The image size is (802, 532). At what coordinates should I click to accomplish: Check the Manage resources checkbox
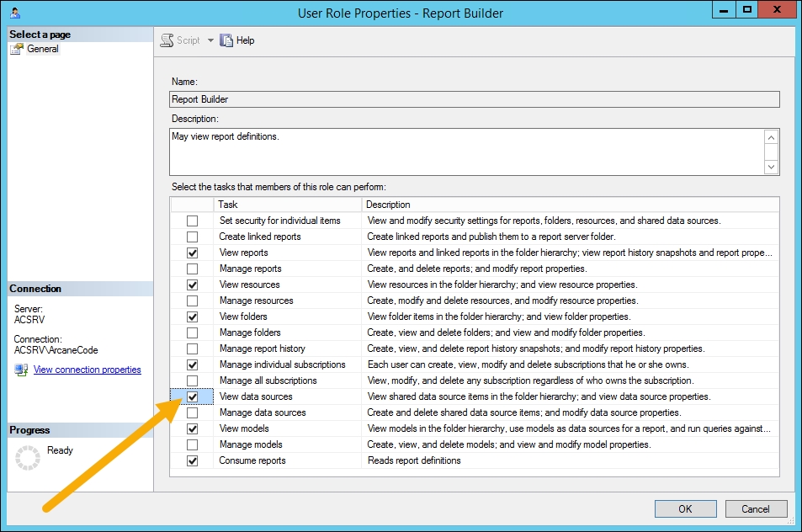(193, 301)
